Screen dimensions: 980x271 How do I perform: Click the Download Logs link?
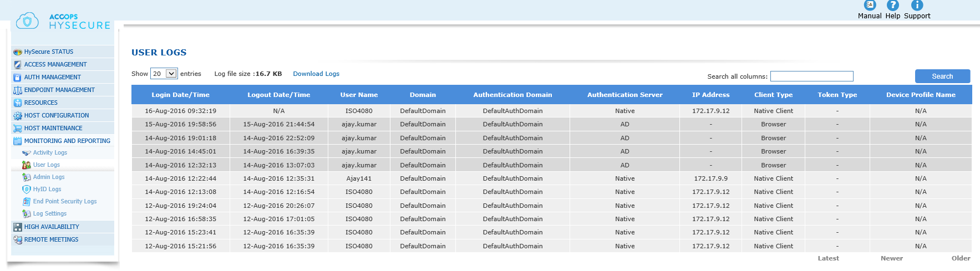(316, 74)
